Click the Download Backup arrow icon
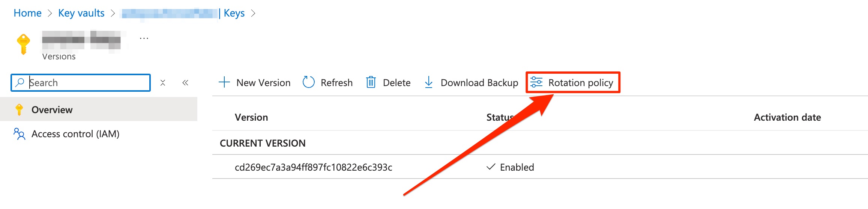 (428, 82)
